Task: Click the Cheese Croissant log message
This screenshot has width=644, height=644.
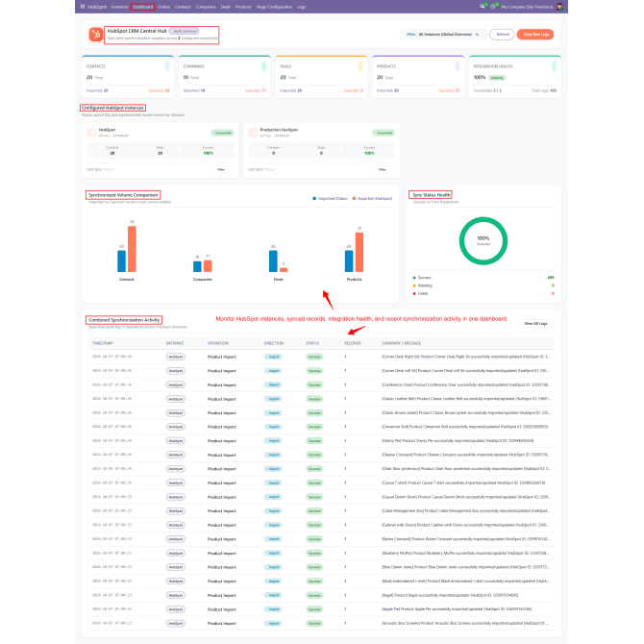Action: 466,455
